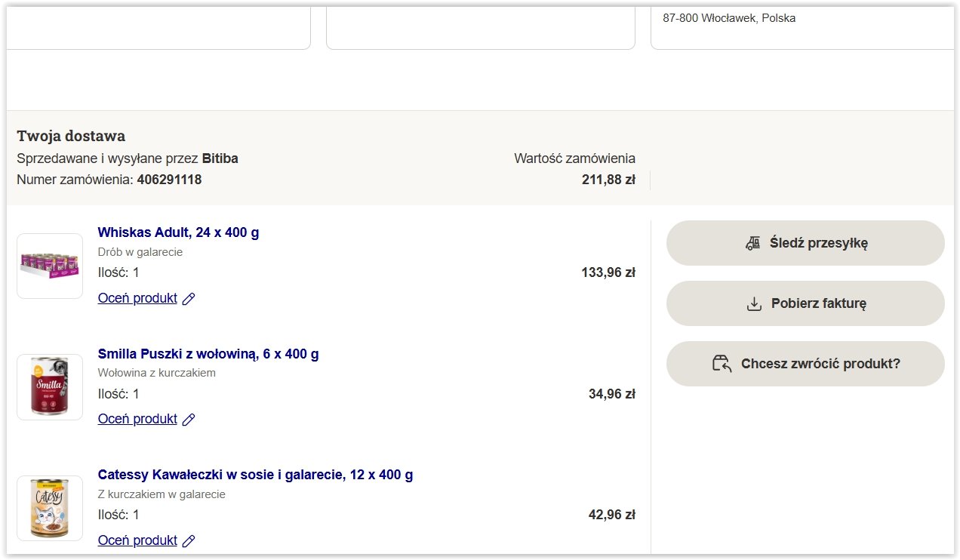Click the Wartość zamówienia label
960x560 pixels.
pyautogui.click(x=574, y=158)
